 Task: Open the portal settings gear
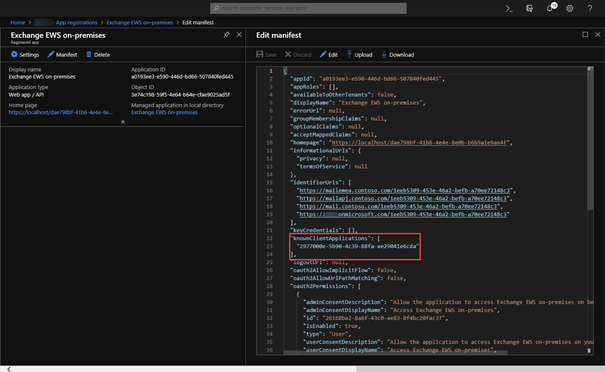[570, 8]
